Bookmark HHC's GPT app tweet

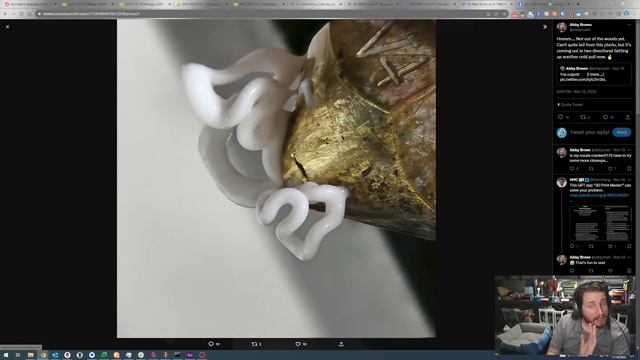click(x=629, y=247)
